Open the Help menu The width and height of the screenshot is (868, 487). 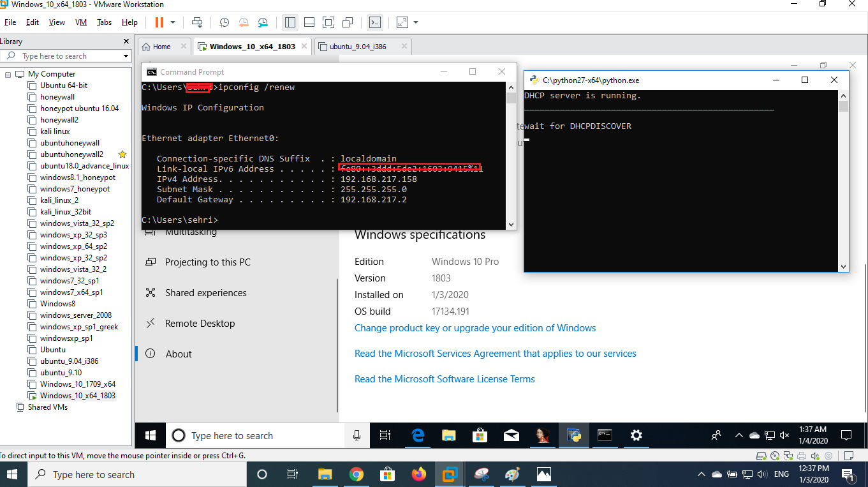pyautogui.click(x=129, y=22)
